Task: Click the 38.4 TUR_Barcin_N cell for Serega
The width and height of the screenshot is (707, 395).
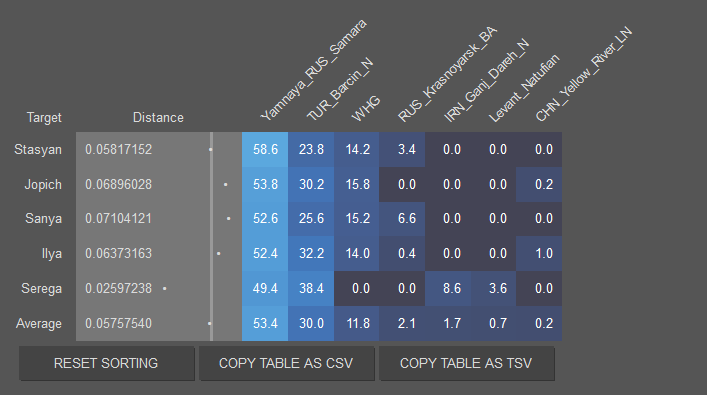Action: click(311, 289)
